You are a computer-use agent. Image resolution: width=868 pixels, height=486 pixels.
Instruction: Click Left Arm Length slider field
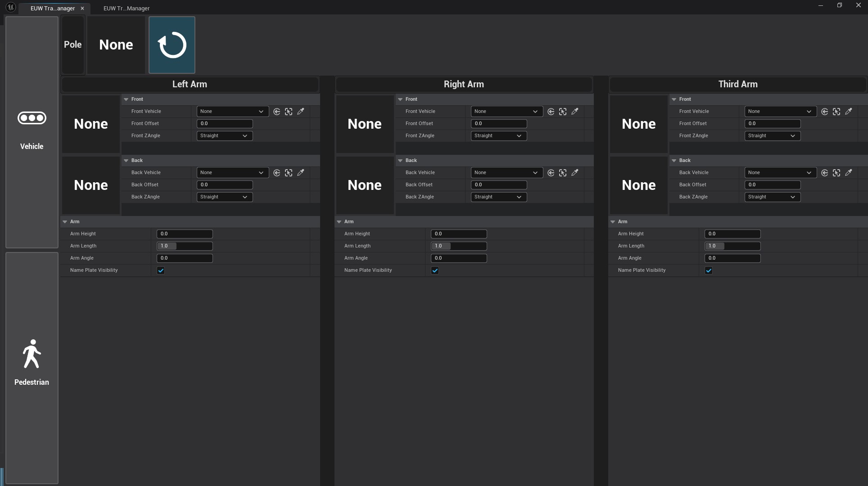coord(185,246)
